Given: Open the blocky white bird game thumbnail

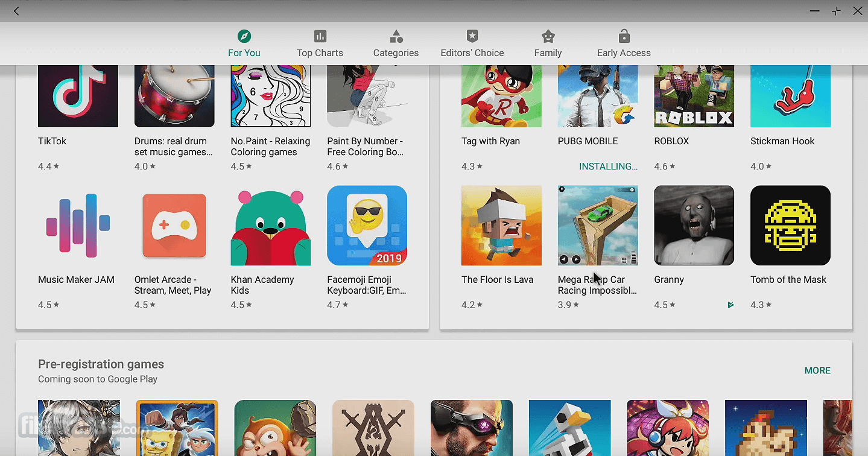Looking at the screenshot, I should [570, 428].
